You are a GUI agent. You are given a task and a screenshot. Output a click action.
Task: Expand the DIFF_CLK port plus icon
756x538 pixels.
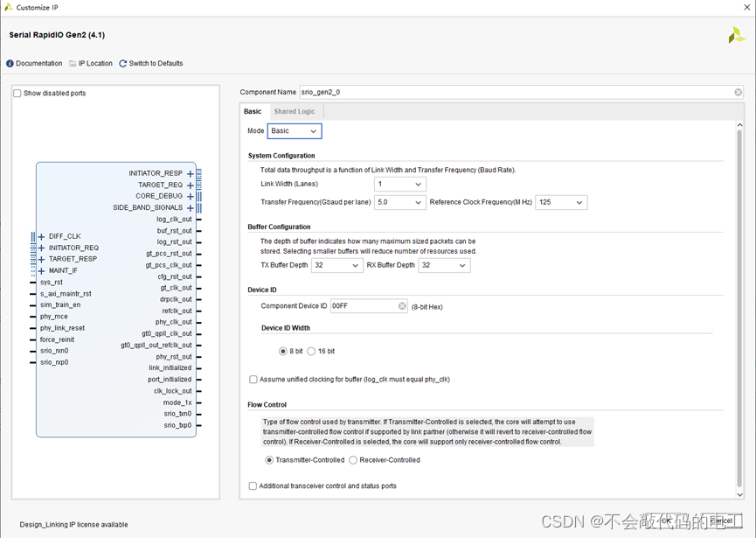41,236
